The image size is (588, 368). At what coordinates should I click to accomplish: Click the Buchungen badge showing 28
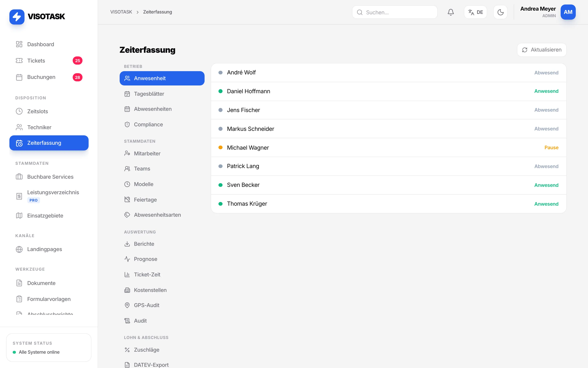(x=78, y=77)
